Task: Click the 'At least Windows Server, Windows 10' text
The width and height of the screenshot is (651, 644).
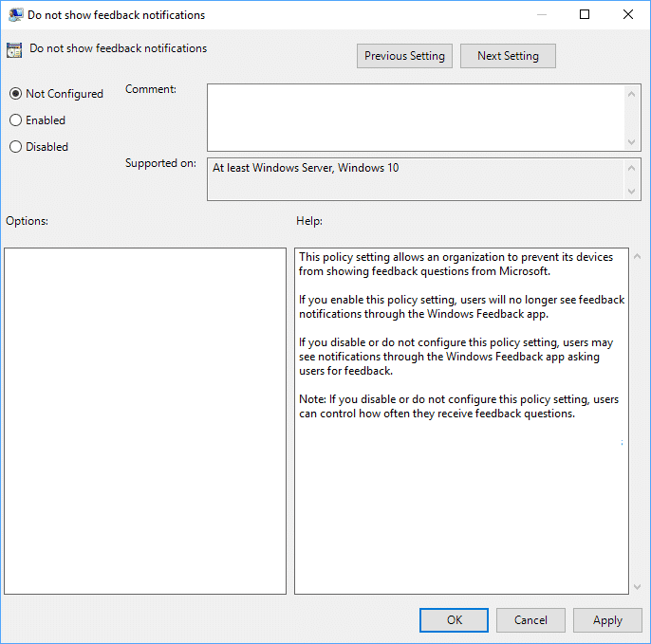Action: click(306, 168)
